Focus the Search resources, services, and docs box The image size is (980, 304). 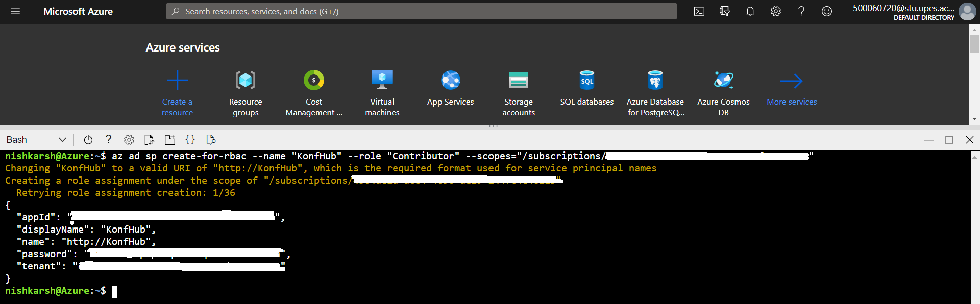coord(422,11)
